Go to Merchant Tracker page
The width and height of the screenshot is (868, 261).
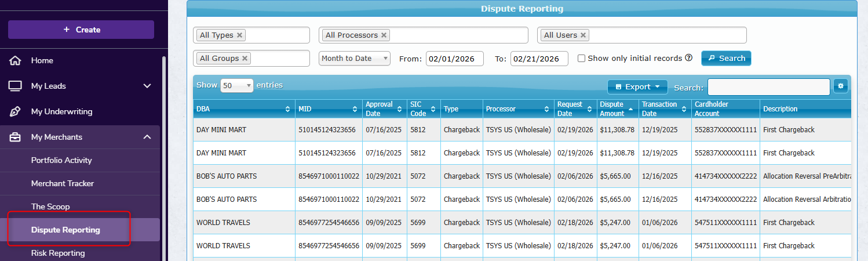click(63, 183)
